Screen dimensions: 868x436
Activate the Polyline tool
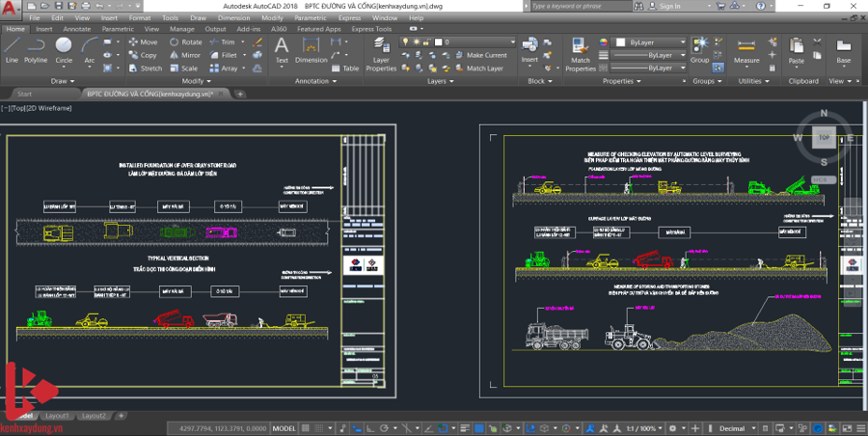tap(36, 50)
